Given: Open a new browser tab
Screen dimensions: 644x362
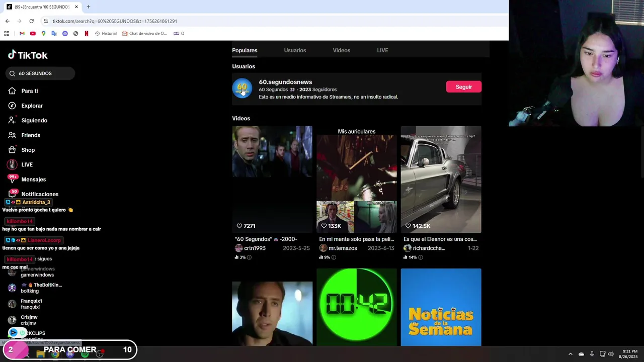Looking at the screenshot, I should click(88, 7).
